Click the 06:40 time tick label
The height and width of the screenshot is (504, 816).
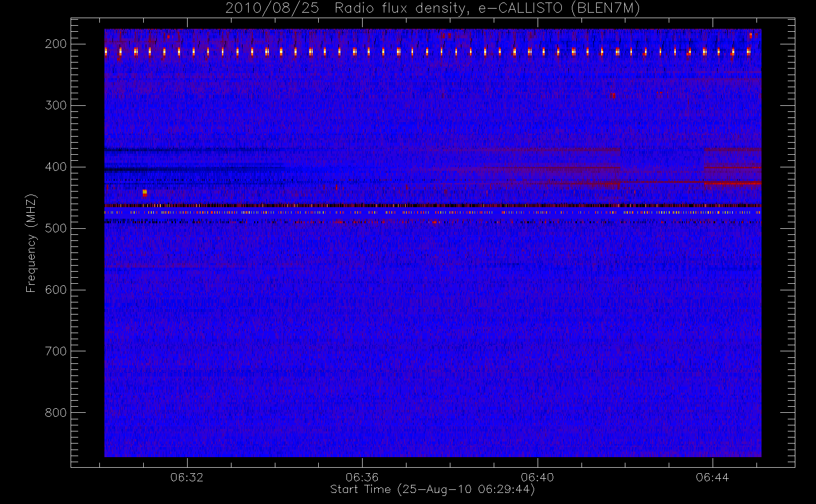[538, 477]
